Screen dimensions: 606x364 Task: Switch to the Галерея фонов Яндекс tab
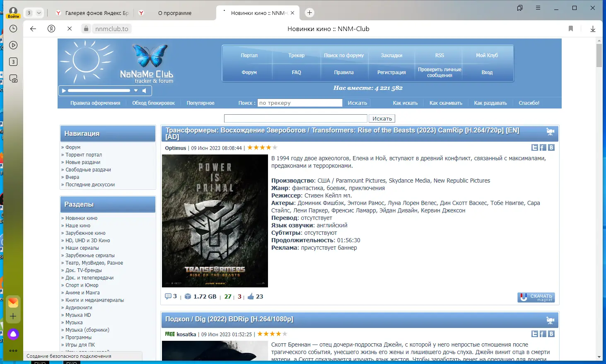point(92,13)
